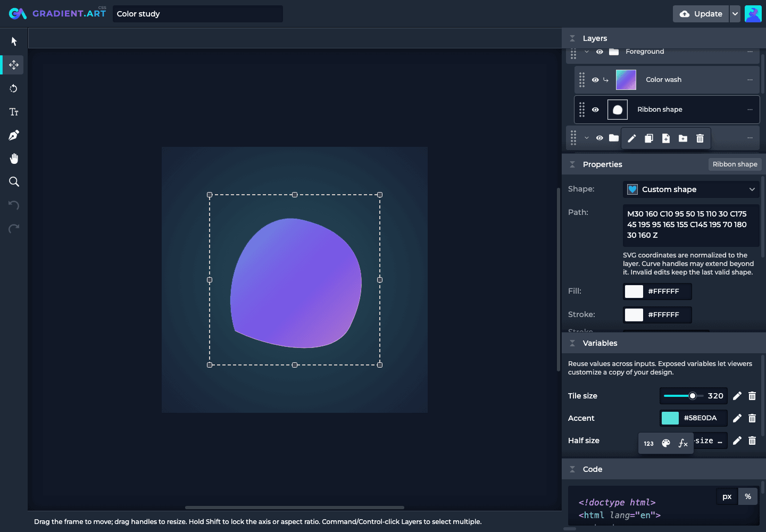Create new group with folder-plus icon
766x532 pixels.
pyautogui.click(x=683, y=138)
